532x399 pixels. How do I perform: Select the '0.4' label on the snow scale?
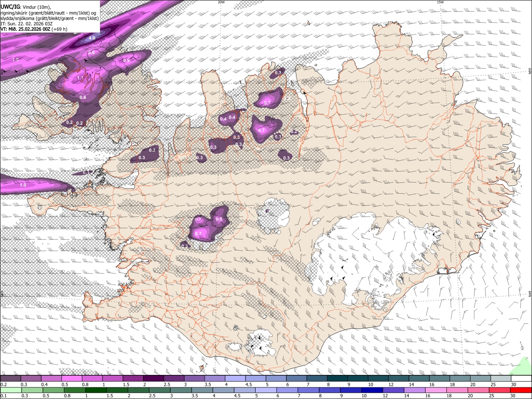[44, 384]
